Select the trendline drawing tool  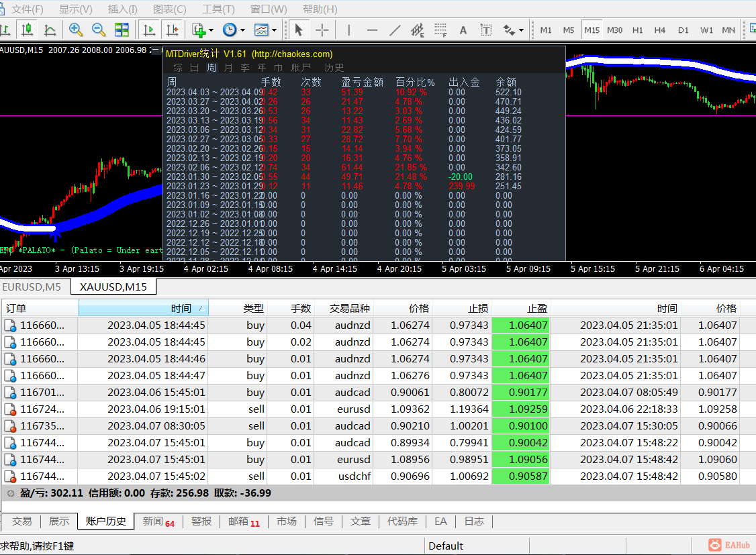[395, 30]
